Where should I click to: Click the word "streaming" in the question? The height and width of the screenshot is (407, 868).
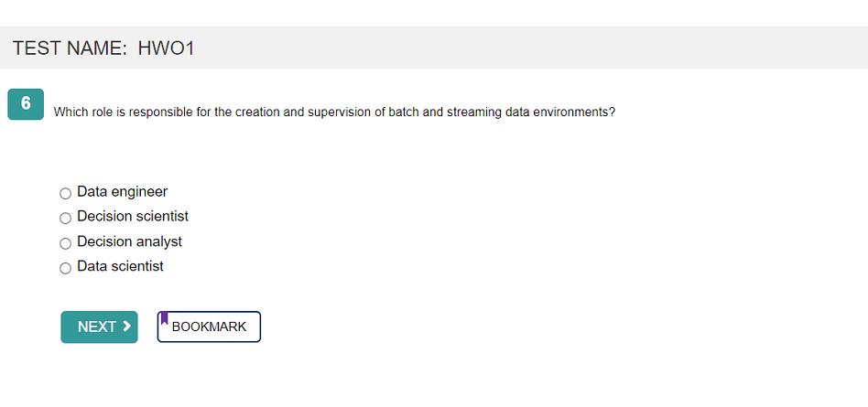[473, 112]
